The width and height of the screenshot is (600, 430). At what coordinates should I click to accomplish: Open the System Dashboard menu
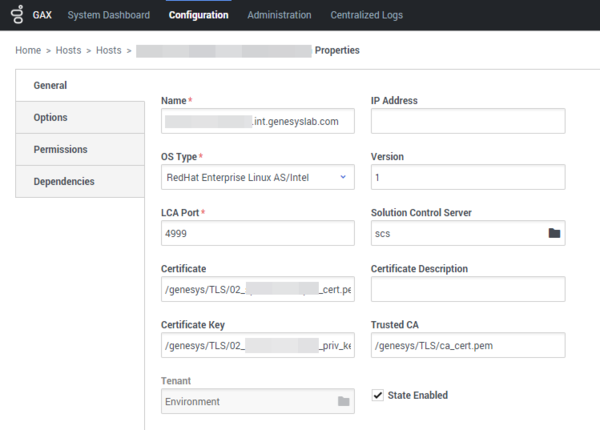point(108,15)
